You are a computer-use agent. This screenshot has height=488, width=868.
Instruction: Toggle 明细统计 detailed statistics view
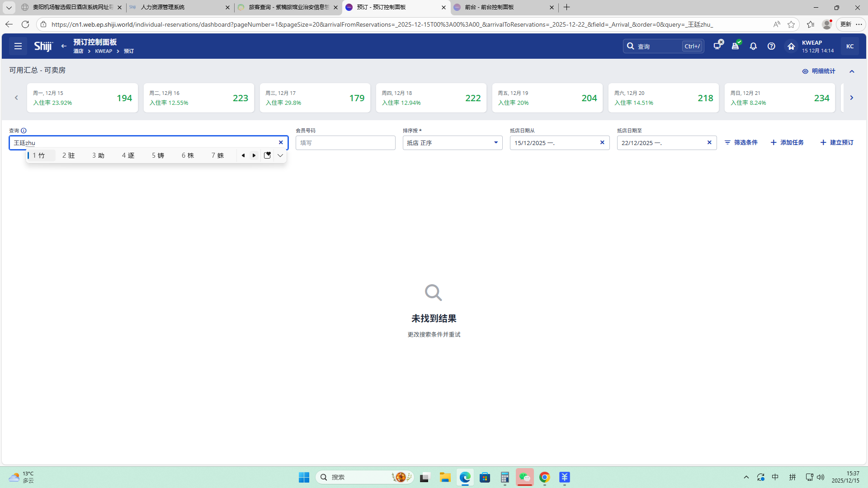coord(819,71)
